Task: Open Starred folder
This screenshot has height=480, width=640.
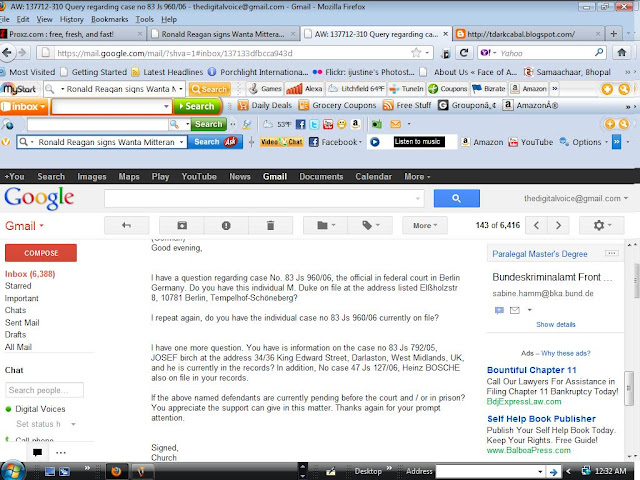Action: tap(18, 286)
